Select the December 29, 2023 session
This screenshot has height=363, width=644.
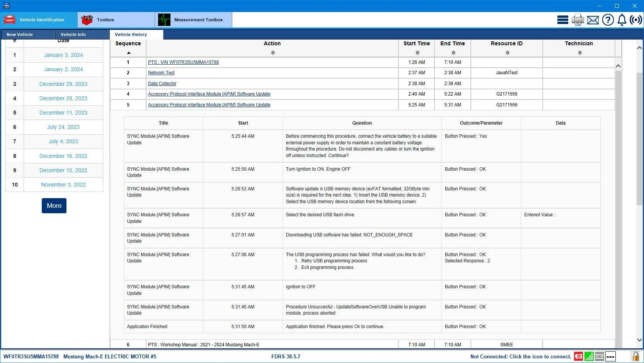(63, 84)
